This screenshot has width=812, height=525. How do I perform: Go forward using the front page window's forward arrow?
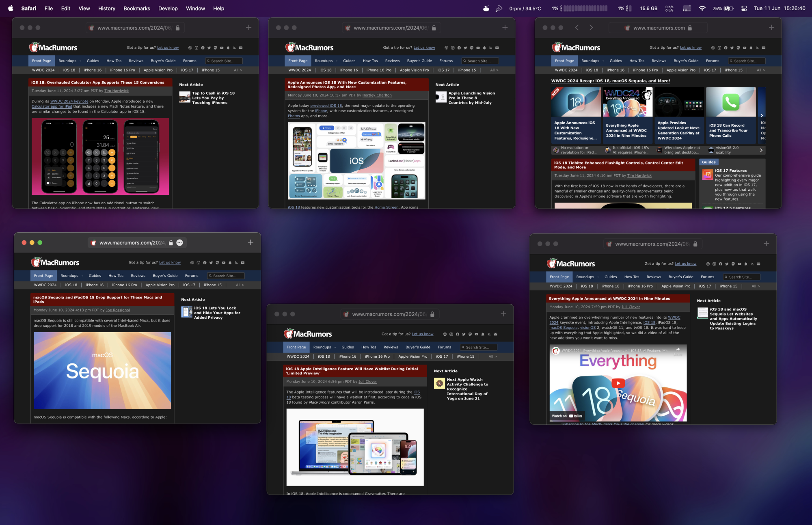pos(591,28)
